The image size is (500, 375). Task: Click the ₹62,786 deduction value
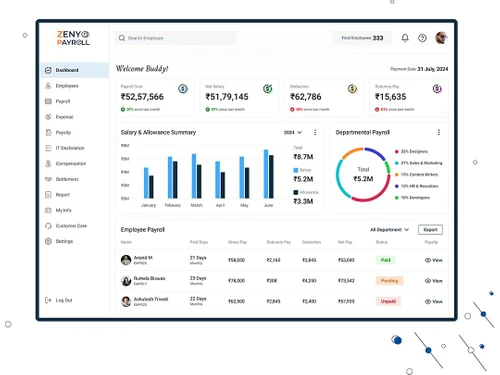point(306,97)
